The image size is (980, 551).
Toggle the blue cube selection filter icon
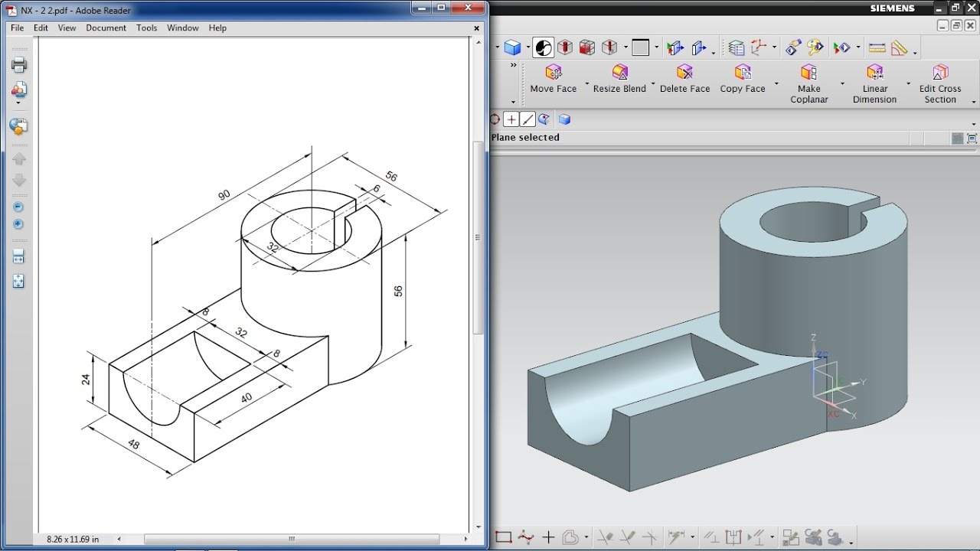564,119
